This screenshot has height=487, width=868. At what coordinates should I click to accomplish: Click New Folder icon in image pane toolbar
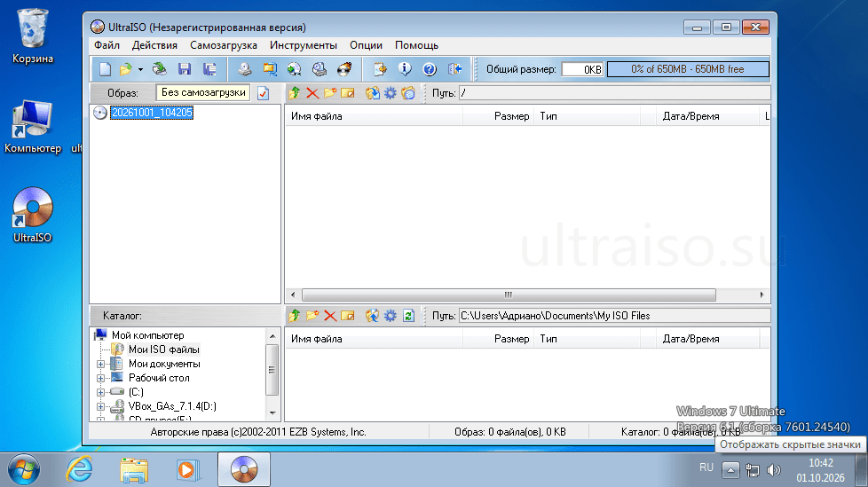pyautogui.click(x=330, y=93)
